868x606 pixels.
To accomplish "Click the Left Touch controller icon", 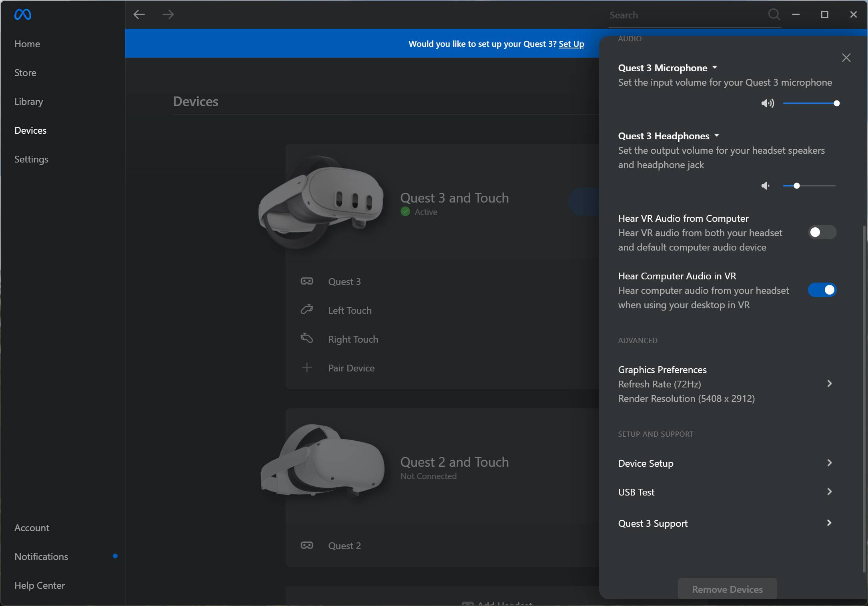I will (x=307, y=310).
